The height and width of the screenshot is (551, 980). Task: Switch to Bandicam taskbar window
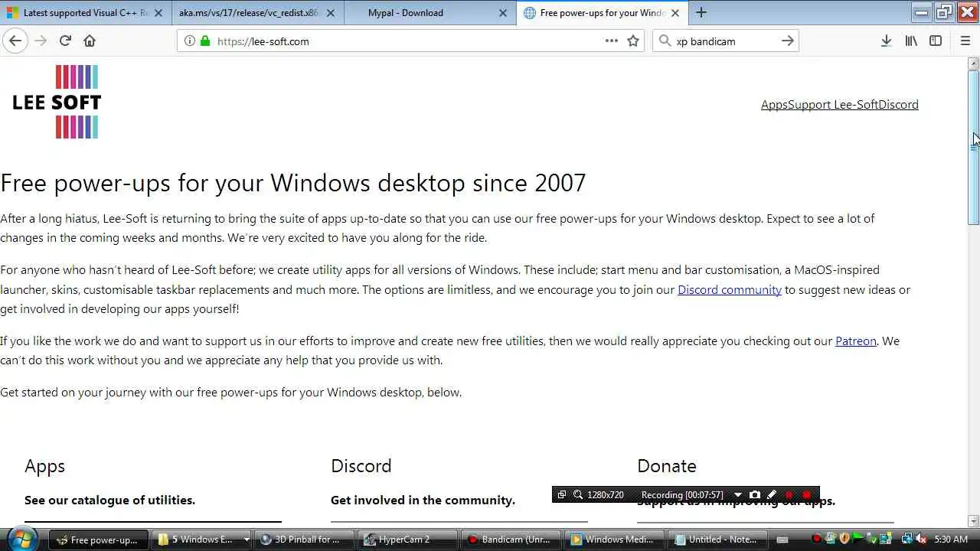(x=511, y=540)
